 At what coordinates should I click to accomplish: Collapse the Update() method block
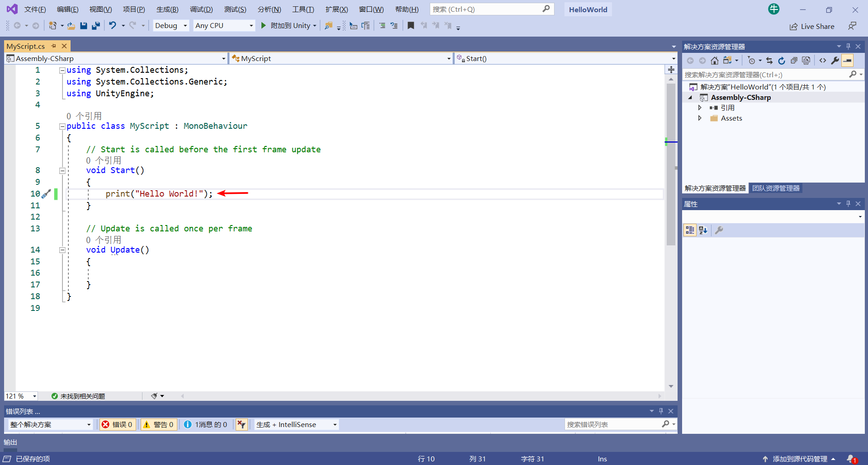click(62, 250)
